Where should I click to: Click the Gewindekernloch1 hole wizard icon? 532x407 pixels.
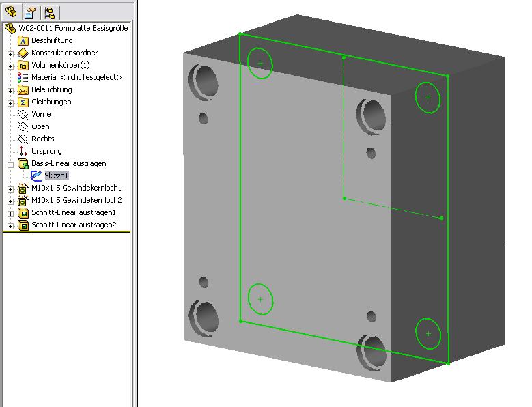tap(23, 188)
